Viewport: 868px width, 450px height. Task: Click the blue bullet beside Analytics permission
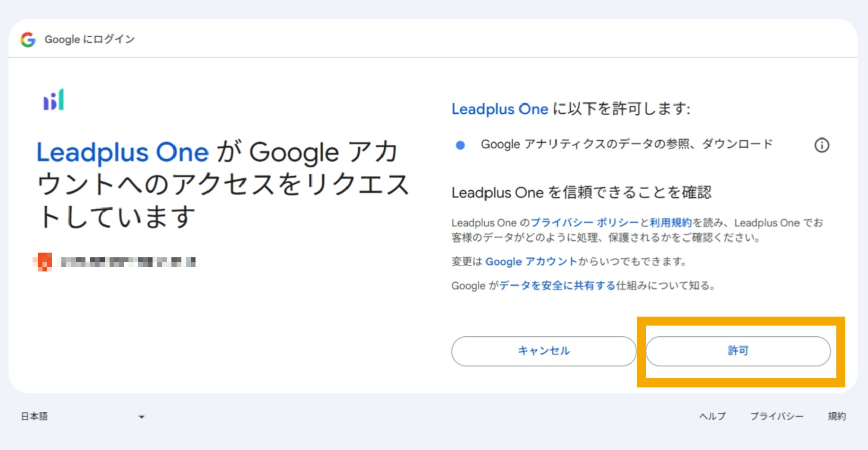(460, 145)
